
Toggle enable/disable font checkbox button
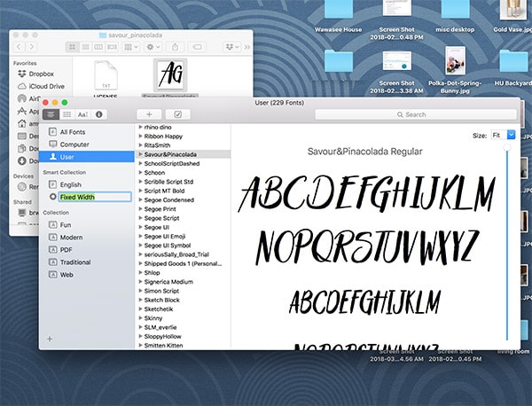tap(178, 114)
